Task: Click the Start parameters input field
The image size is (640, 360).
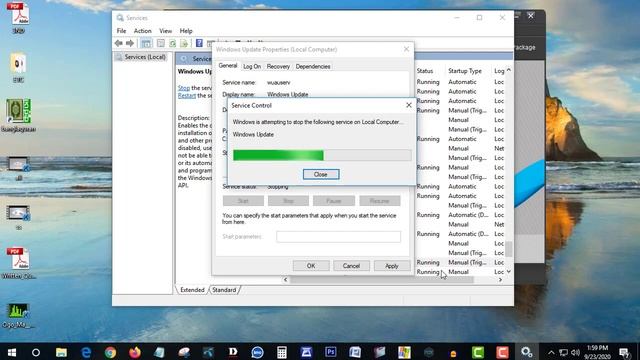Action: pos(338,237)
